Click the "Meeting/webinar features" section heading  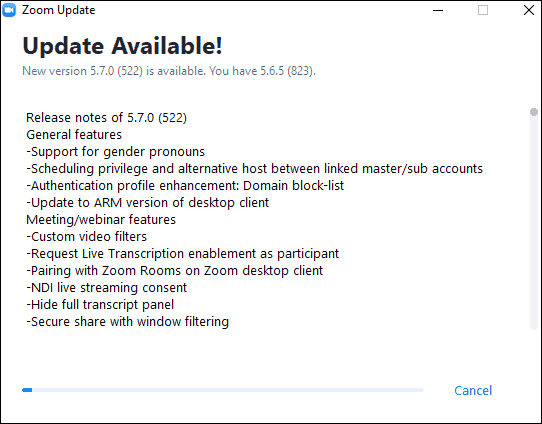tap(101, 220)
